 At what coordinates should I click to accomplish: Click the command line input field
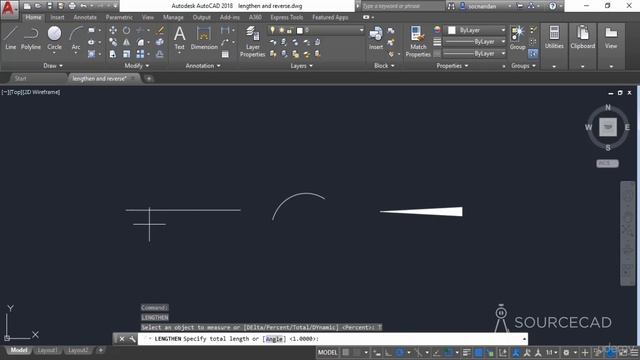coord(332,339)
